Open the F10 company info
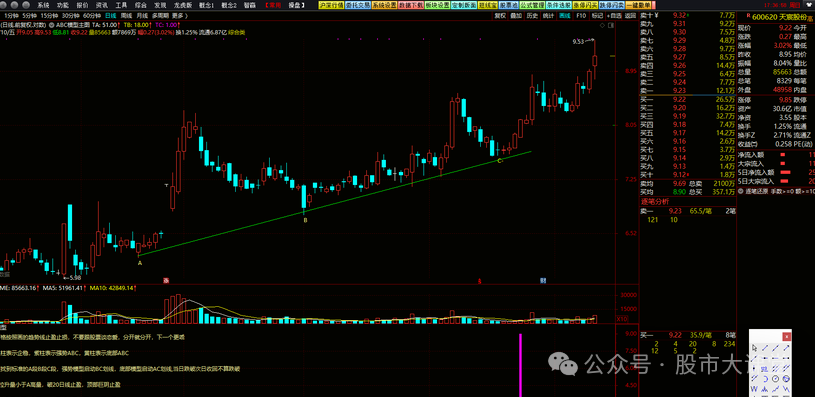 [x=581, y=16]
